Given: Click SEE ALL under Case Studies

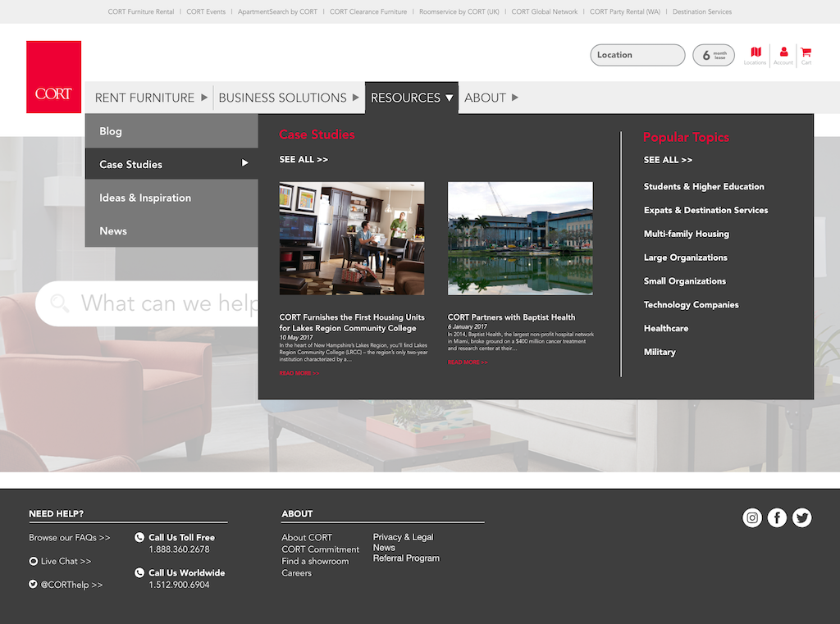Looking at the screenshot, I should coord(304,159).
